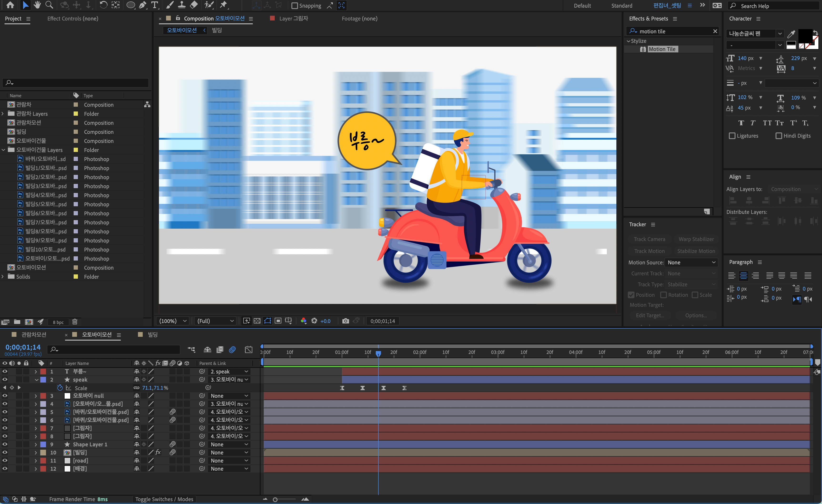
Task: Open the Effect Controls tab
Action: [73, 19]
